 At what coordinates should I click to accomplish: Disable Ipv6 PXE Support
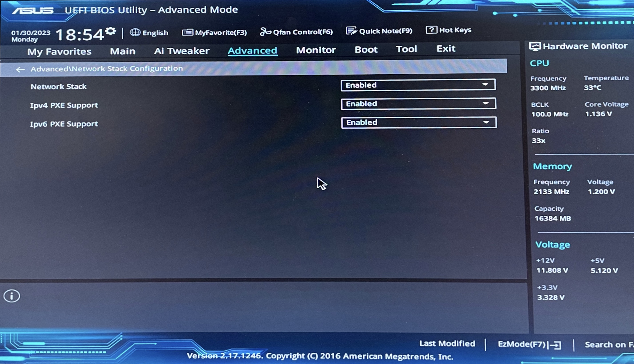pyautogui.click(x=419, y=122)
